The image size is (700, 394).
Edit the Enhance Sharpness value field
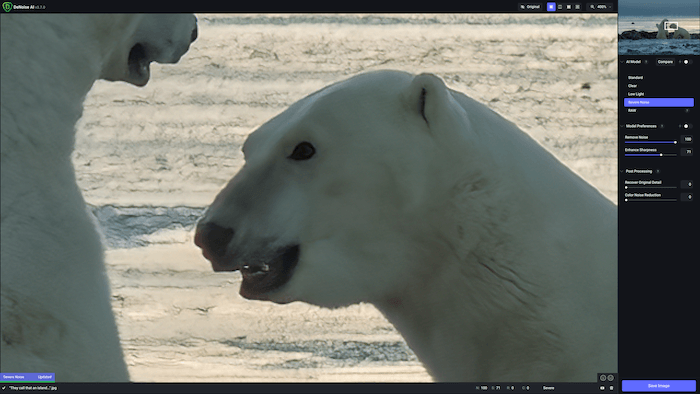[x=688, y=152]
